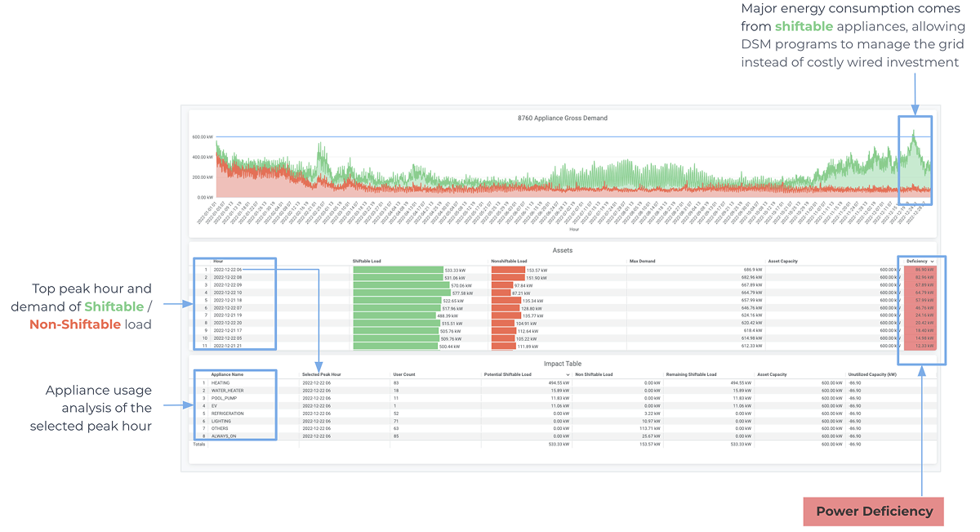Click the 86.90 kW deficiency cell
Image resolution: width=980 pixels, height=532 pixels.
point(920,270)
